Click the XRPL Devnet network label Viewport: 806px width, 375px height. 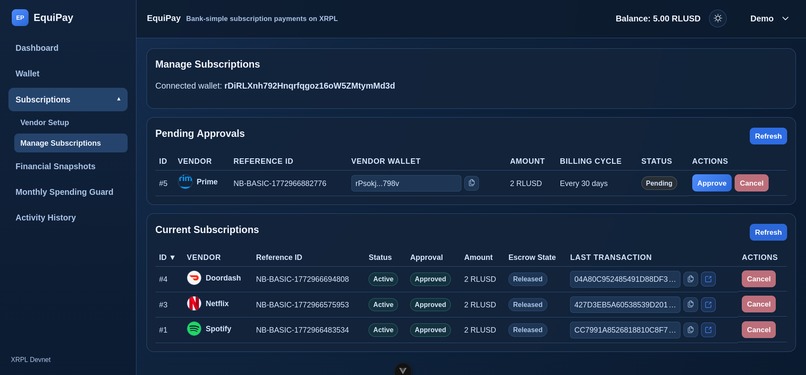(x=31, y=360)
